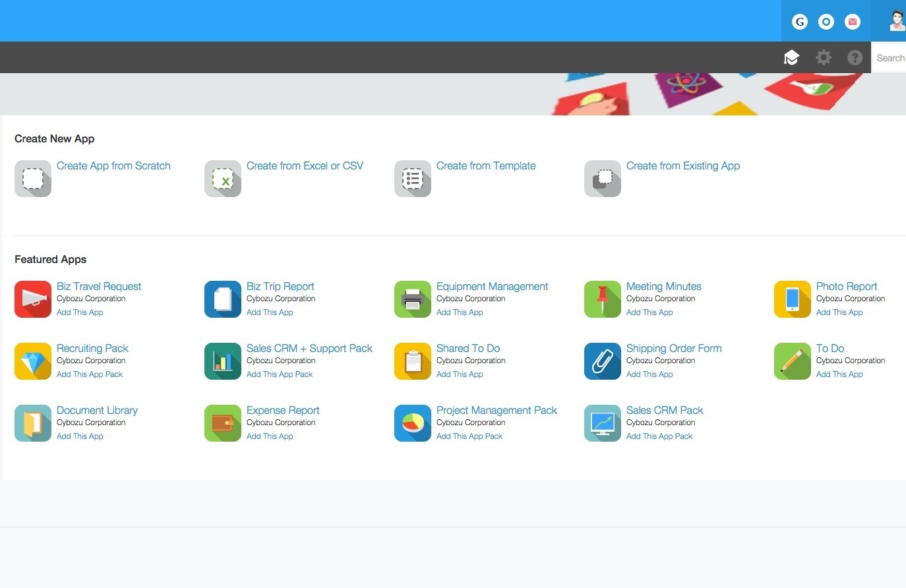Click the G circle icon in header
The height and width of the screenshot is (588, 906).
tap(800, 22)
